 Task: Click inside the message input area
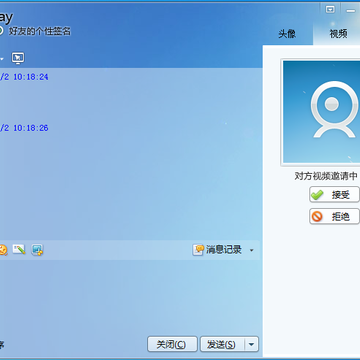(130, 297)
